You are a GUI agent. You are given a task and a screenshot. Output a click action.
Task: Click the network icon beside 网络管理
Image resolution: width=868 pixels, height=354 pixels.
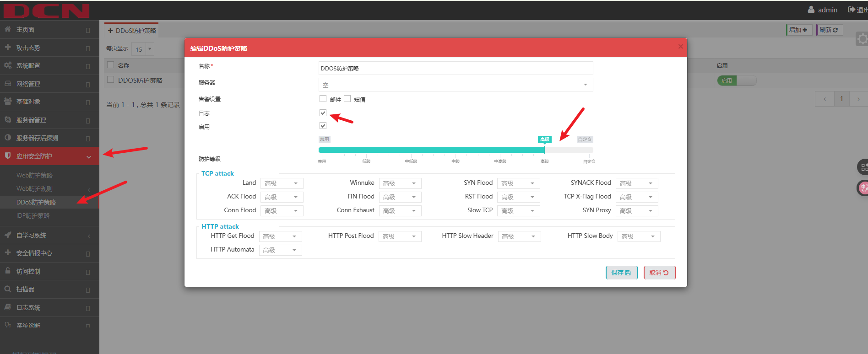coord(8,84)
